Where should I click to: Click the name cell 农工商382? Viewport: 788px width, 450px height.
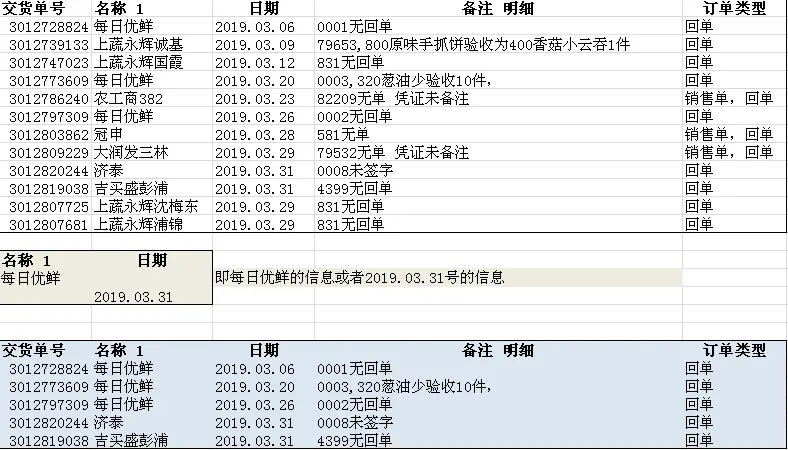[128, 99]
